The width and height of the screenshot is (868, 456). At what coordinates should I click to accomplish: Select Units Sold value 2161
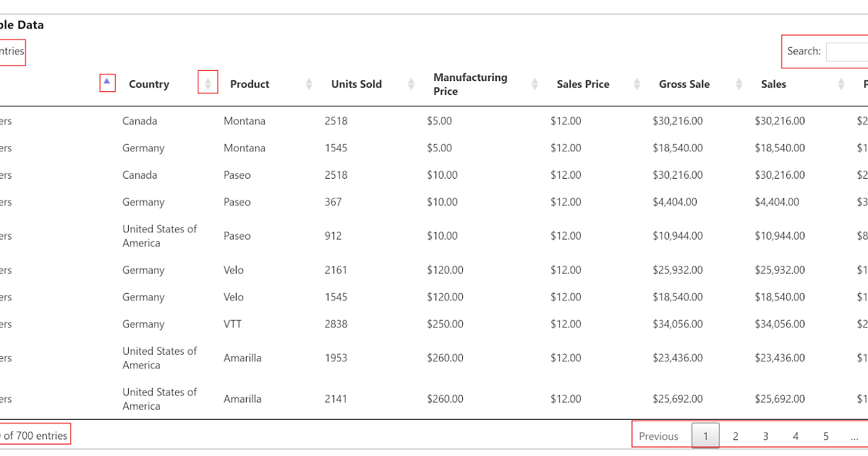[336, 270]
